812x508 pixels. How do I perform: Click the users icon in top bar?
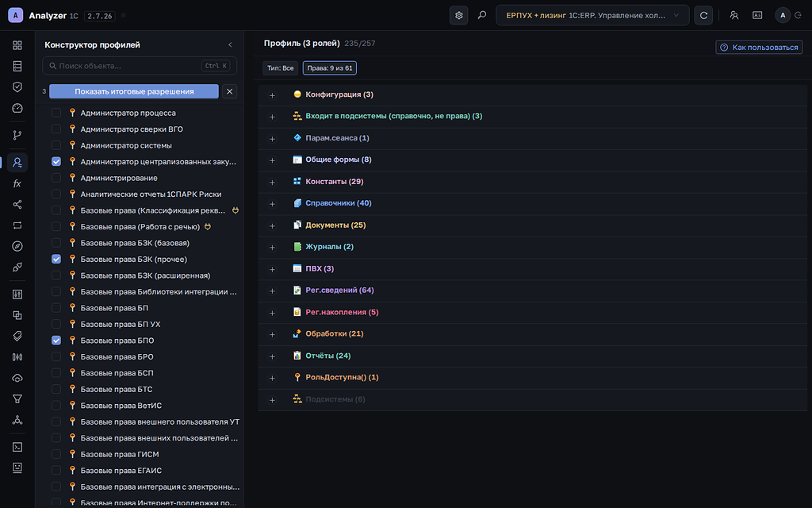point(734,16)
